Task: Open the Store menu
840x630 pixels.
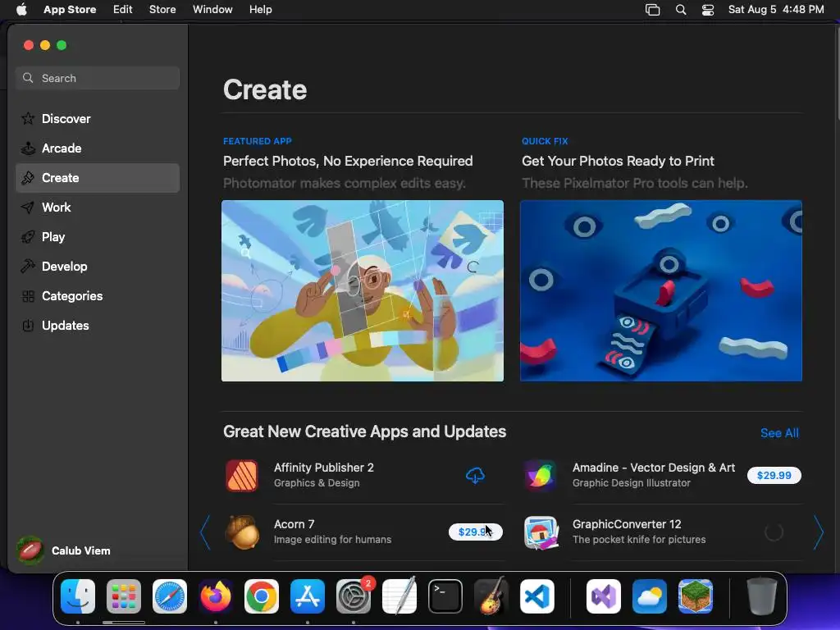Action: (x=162, y=10)
